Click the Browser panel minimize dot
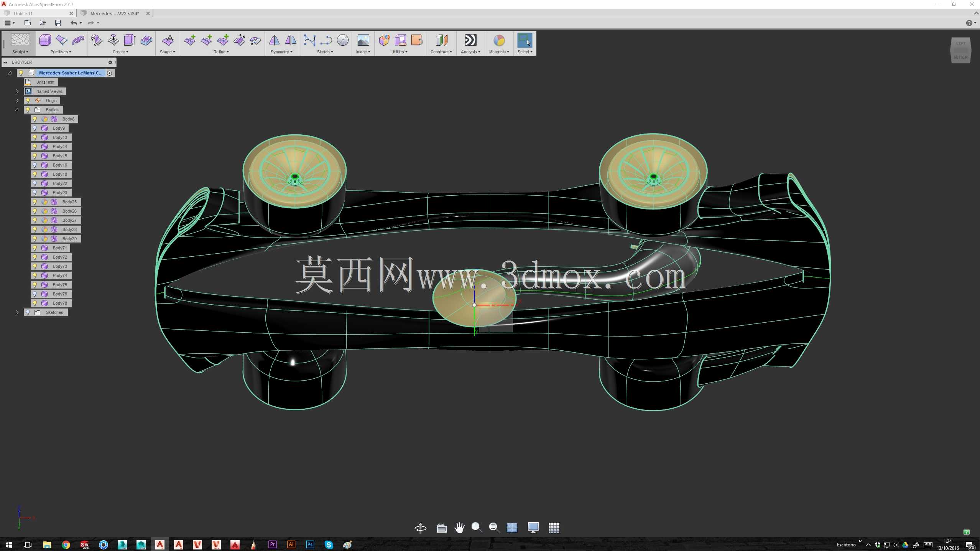This screenshot has height=551, width=980. [110, 62]
